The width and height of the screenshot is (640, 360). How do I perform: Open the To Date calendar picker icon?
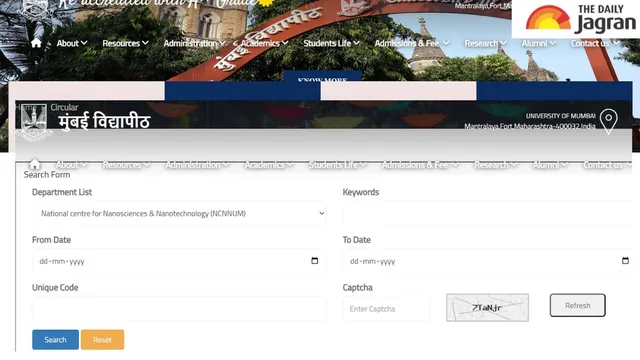tap(625, 260)
